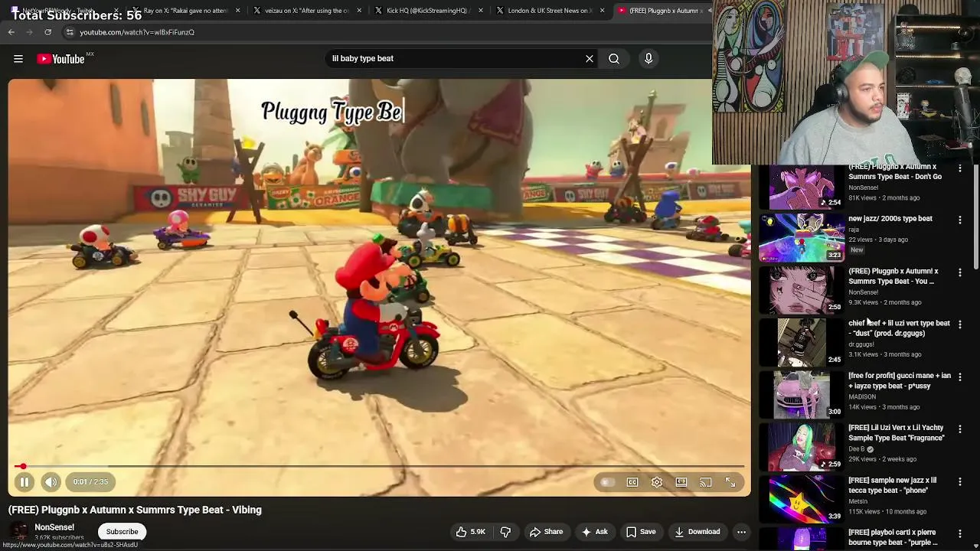Enter full screen mode
The height and width of the screenshot is (551, 980).
(730, 482)
